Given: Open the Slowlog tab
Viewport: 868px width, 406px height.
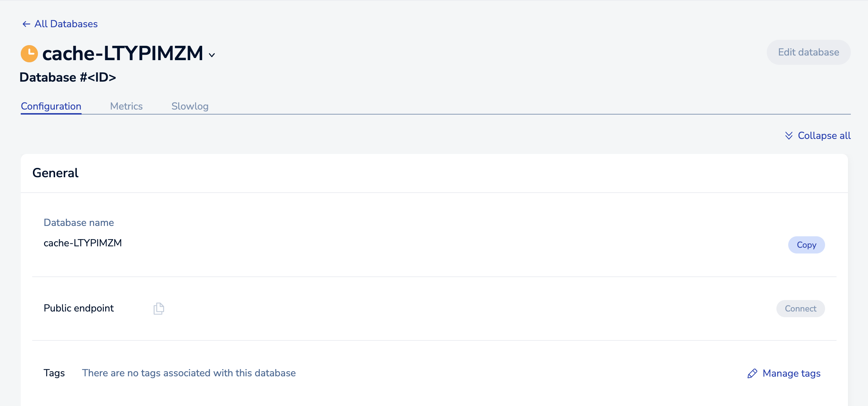Looking at the screenshot, I should 190,106.
